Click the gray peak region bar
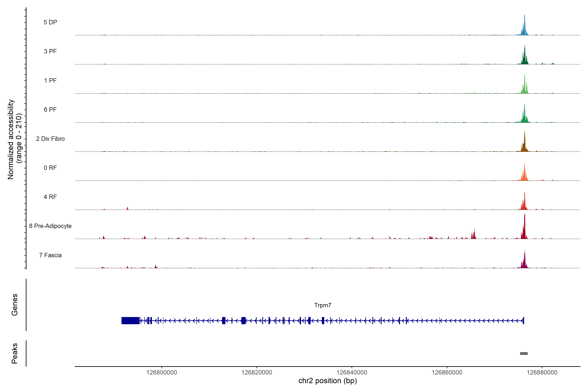Viewport: 588px width, 392px height. click(x=524, y=353)
